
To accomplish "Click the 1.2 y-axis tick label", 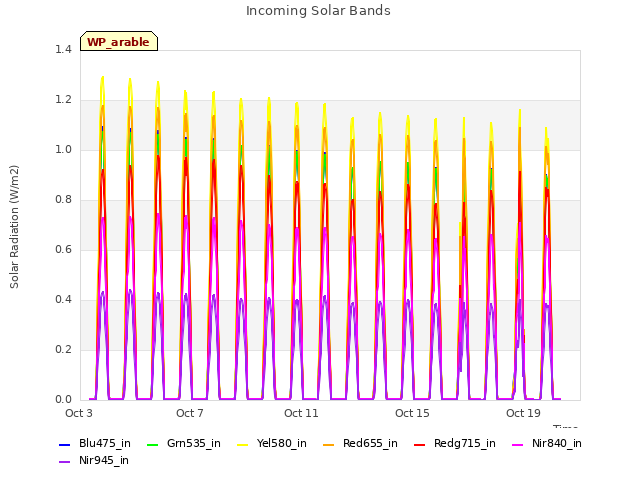I will [x=63, y=100].
